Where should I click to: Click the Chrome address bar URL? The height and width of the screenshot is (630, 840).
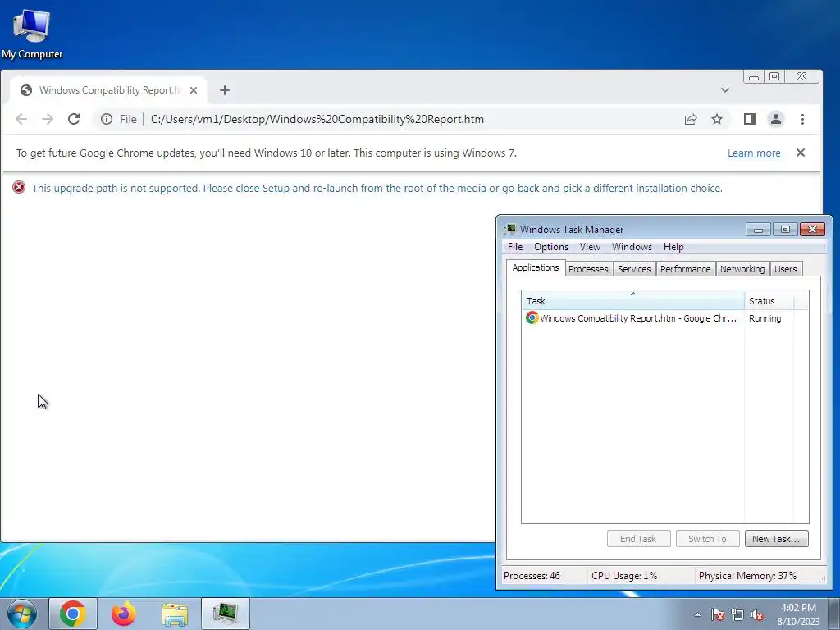pyautogui.click(x=317, y=119)
